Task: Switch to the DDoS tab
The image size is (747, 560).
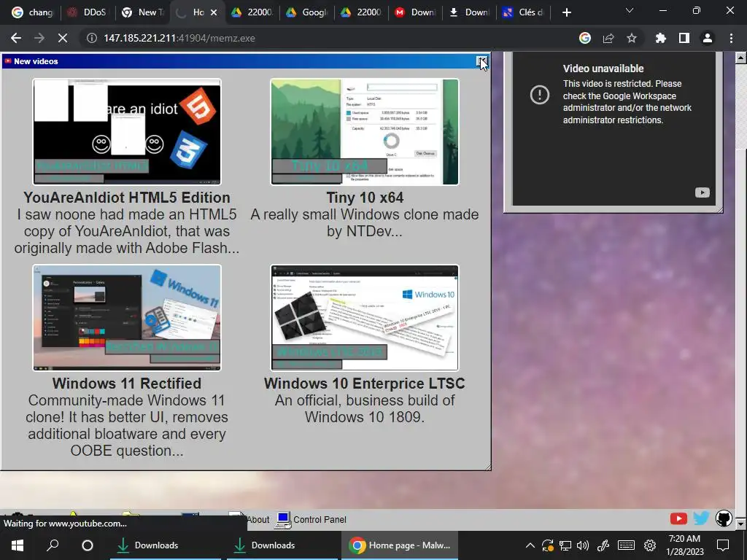Action: (x=87, y=12)
